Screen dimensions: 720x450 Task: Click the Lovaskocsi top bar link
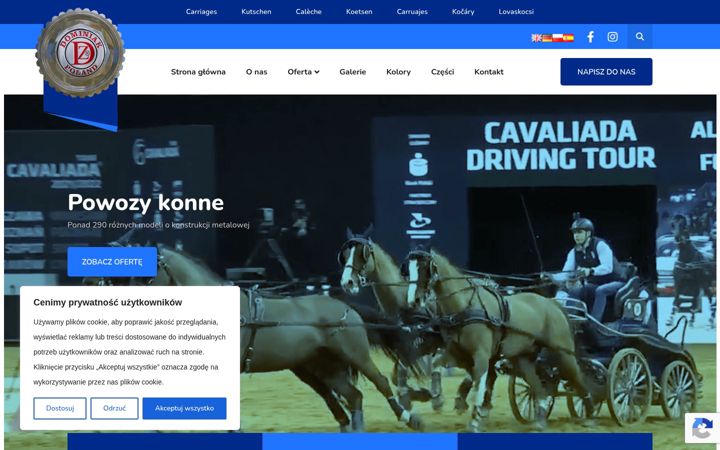tap(516, 11)
